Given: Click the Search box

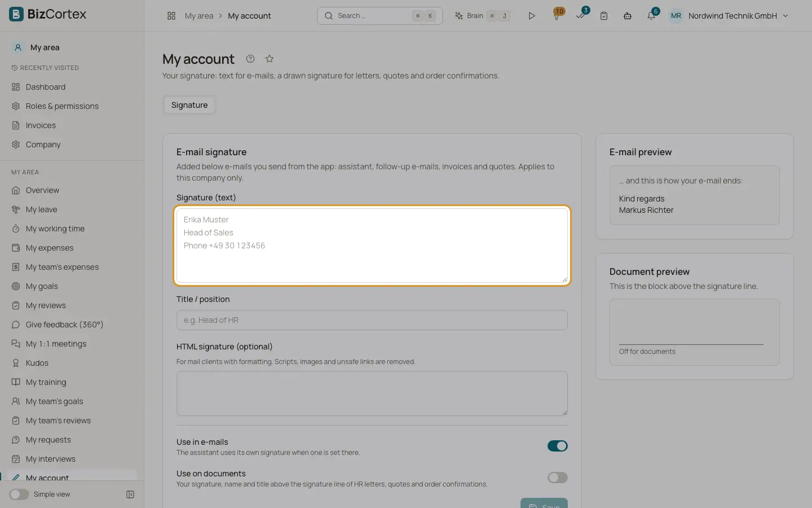Looking at the screenshot, I should tap(380, 16).
